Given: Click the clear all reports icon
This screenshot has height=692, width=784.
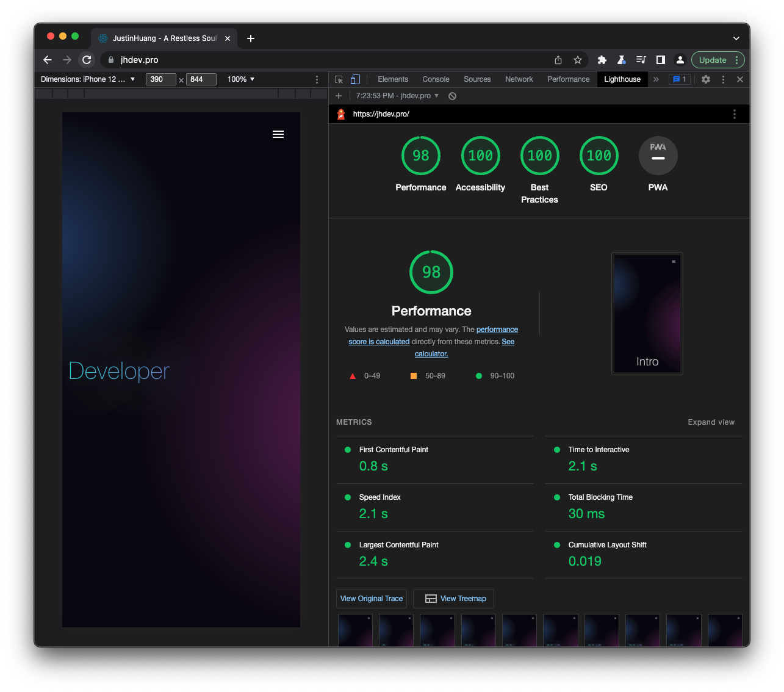Looking at the screenshot, I should 452,96.
